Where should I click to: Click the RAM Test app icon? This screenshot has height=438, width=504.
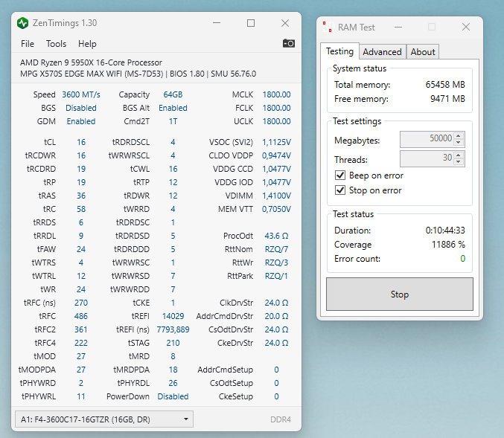pos(328,27)
